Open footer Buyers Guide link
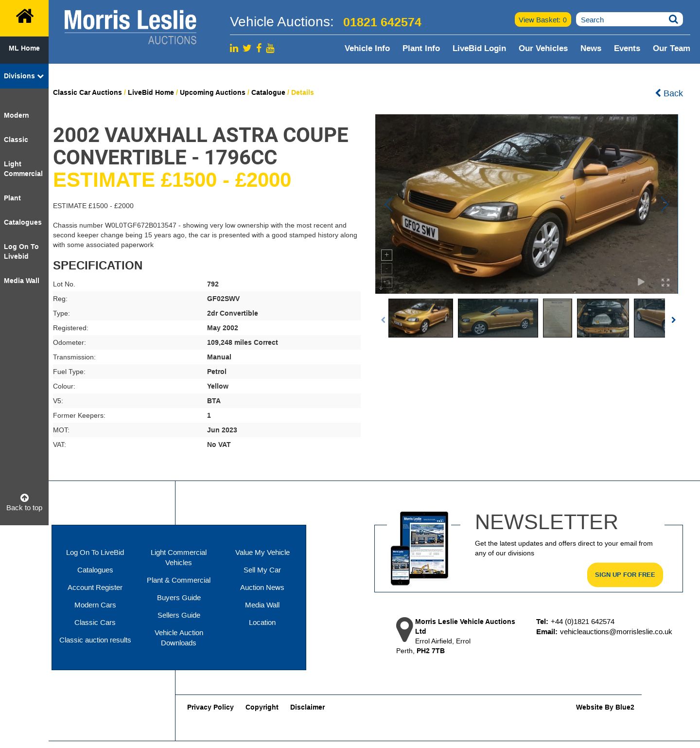Viewport: 700px width, 748px height. click(x=179, y=598)
